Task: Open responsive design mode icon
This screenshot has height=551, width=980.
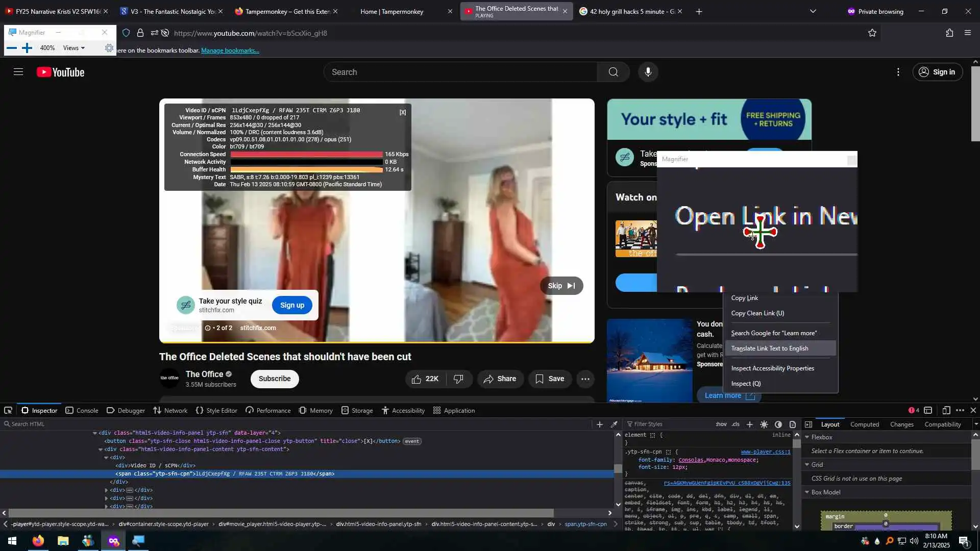Action: tap(946, 411)
